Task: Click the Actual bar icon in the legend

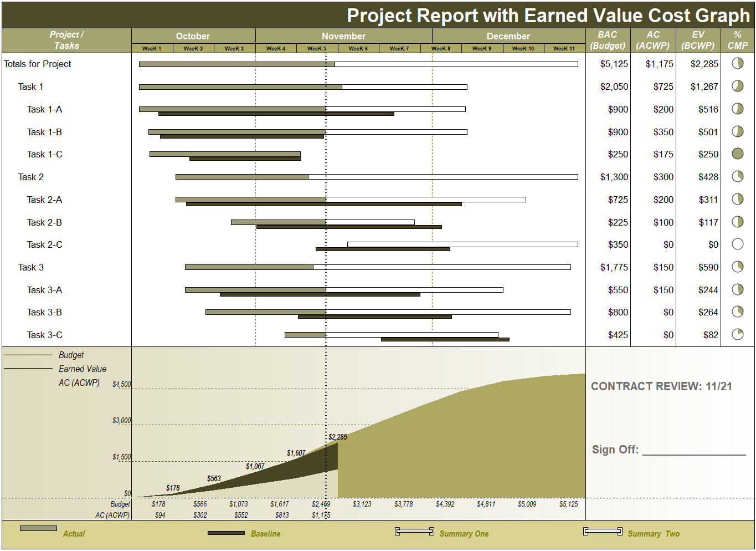Action: pyautogui.click(x=37, y=529)
